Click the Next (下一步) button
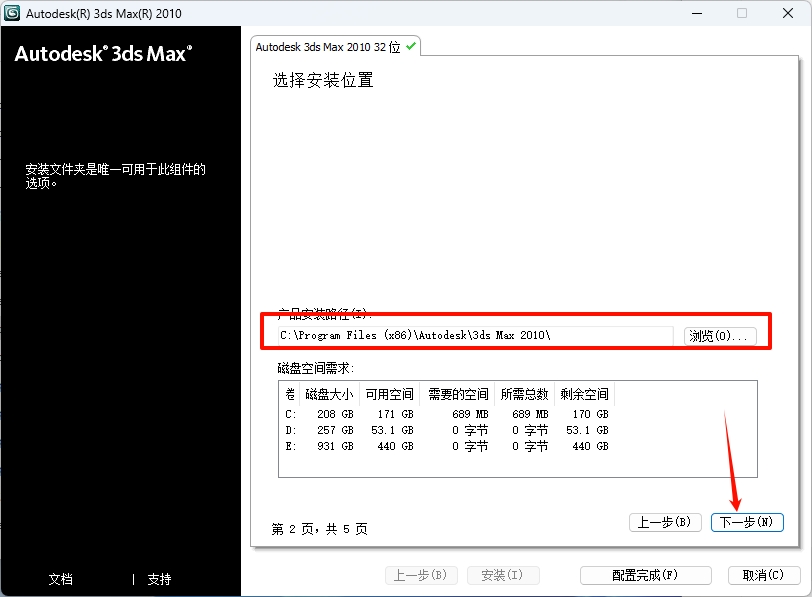The height and width of the screenshot is (597, 812). (746, 522)
